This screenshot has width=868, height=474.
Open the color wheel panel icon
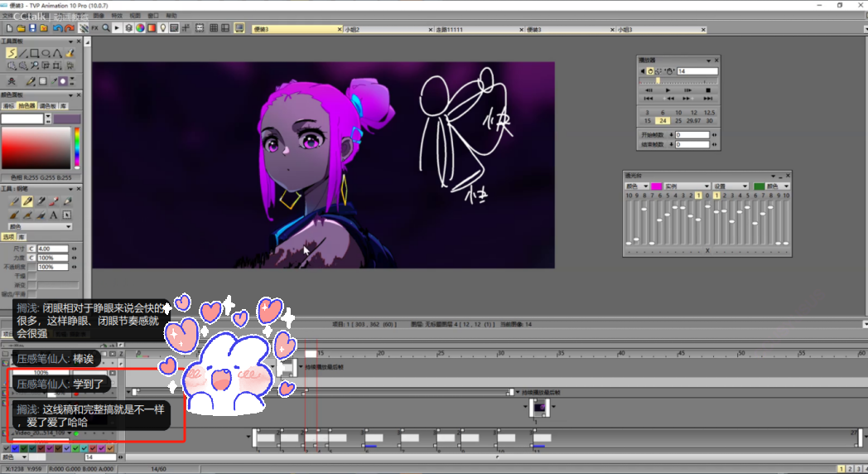tap(140, 28)
